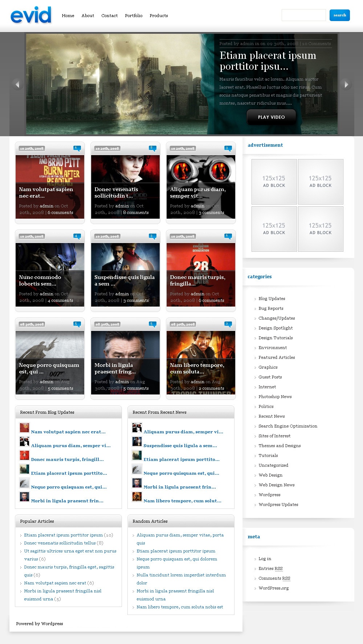Screen dimensions: 363x644
Task: Open the Products menu item
Action: click(x=159, y=16)
